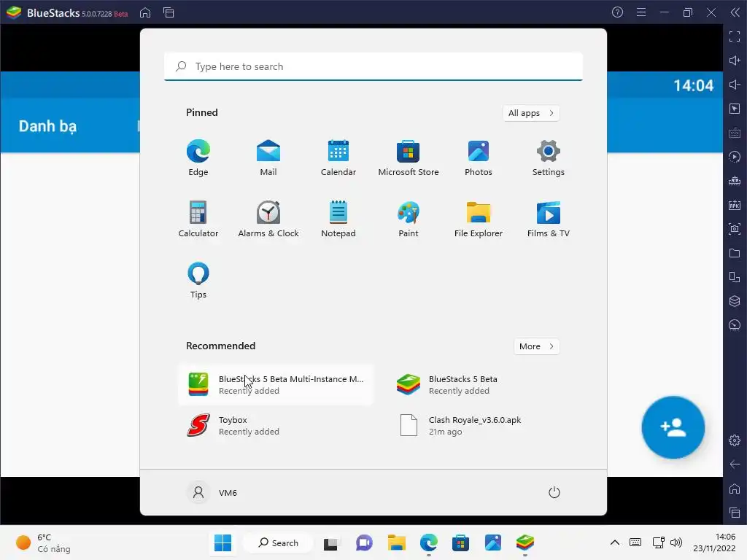Open BlueStacks media folder
The width and height of the screenshot is (747, 560).
pos(735,253)
